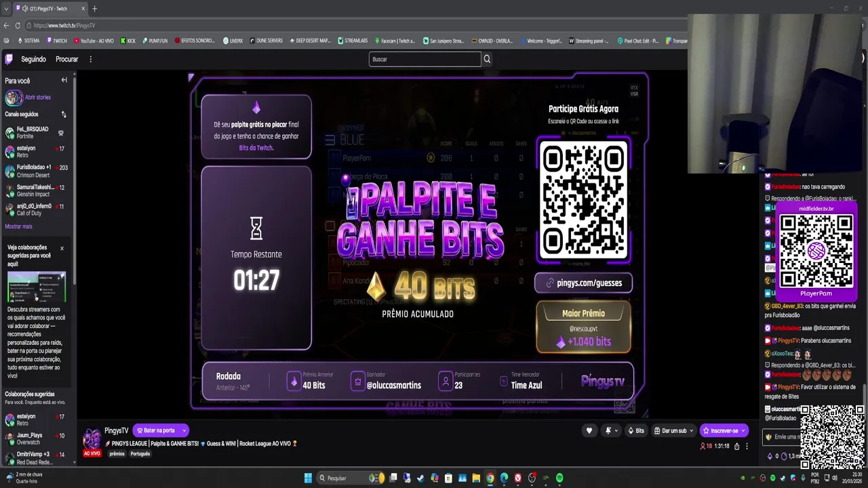
Task: Click the pingys.com/guesses link button
Action: pos(583,283)
